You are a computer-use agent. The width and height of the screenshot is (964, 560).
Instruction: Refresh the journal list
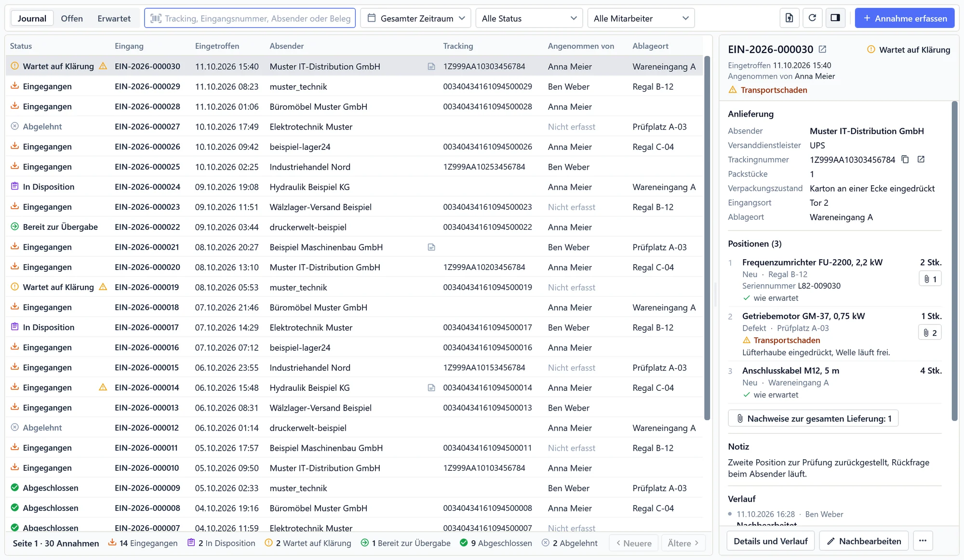pos(812,18)
